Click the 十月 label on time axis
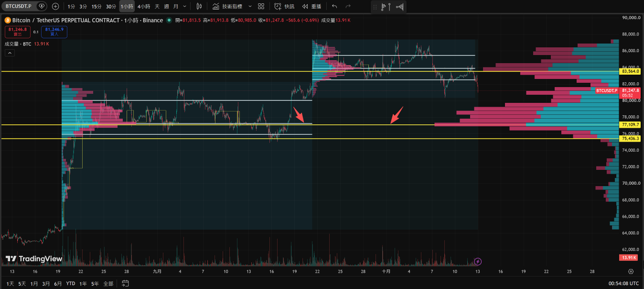 pos(386,272)
